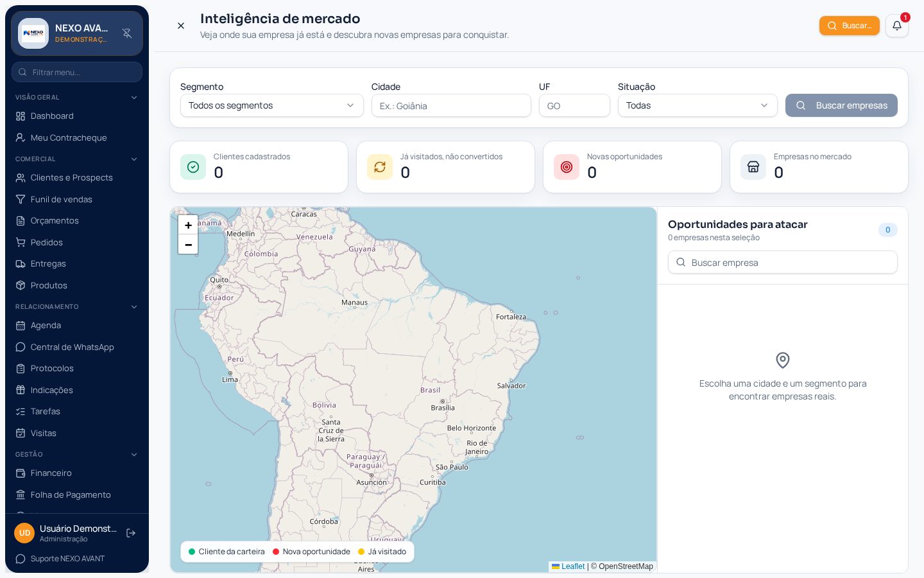This screenshot has height=578, width=924.
Task: Click the logout icon beside Usuário Demonstração
Action: (x=131, y=533)
